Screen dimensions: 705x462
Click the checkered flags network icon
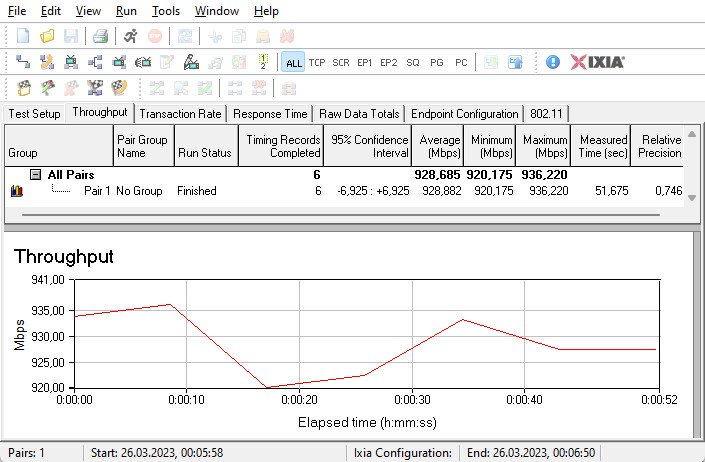tap(95, 88)
